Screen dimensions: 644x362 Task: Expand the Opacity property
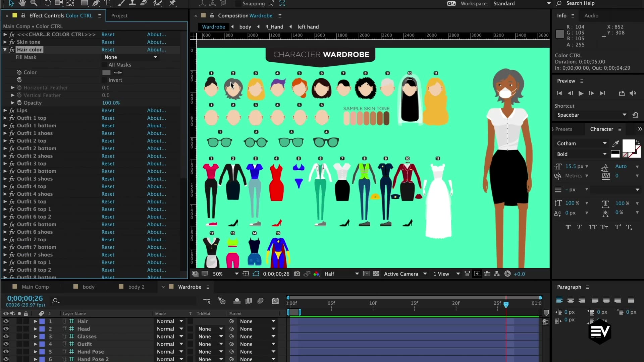coord(13,103)
